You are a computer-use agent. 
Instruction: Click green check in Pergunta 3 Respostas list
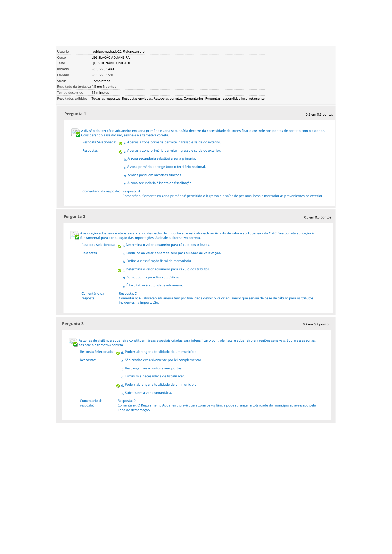118,386
